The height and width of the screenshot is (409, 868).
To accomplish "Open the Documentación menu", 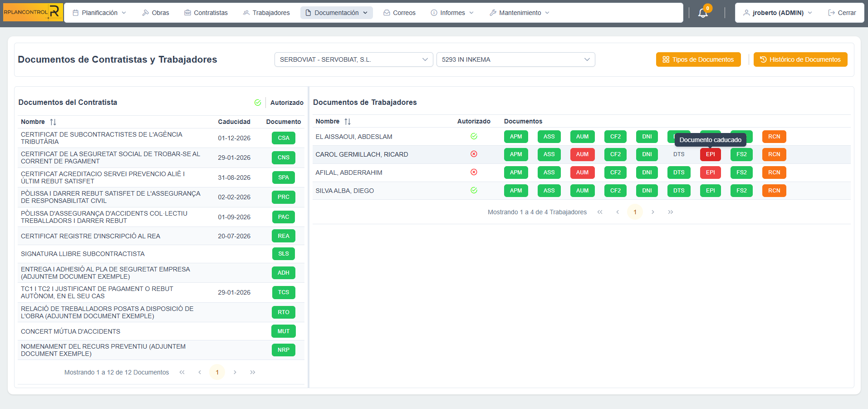I will (336, 12).
